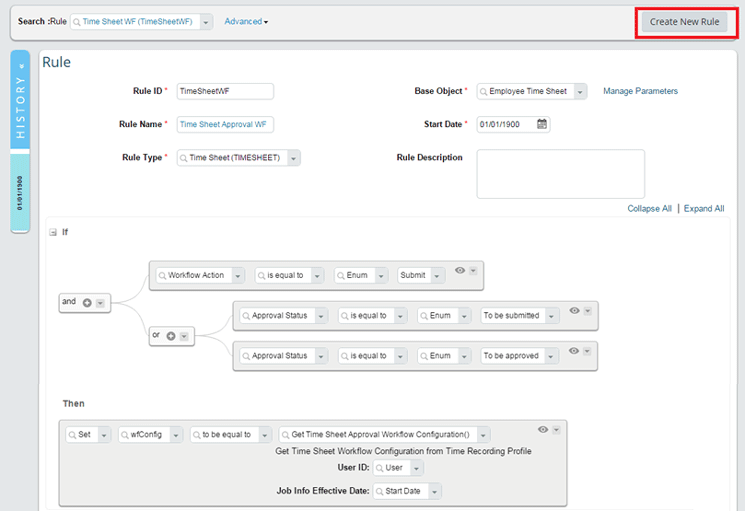
Task: Click plus icon next to 'or' operator
Action: click(x=171, y=336)
